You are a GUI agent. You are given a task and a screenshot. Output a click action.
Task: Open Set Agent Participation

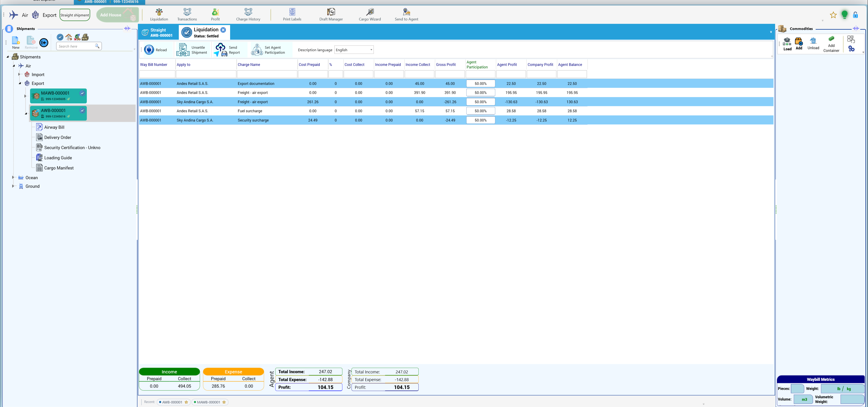tap(269, 50)
